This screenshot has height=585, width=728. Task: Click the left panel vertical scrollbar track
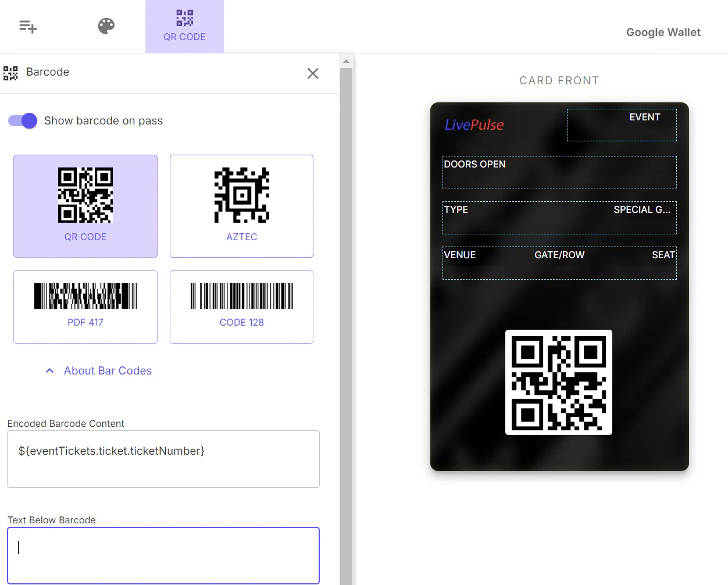coord(347,326)
